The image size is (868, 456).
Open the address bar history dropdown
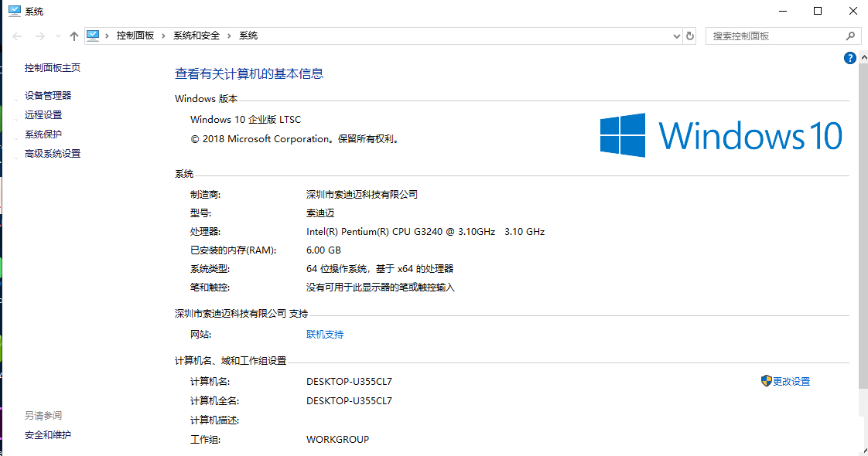pos(676,36)
